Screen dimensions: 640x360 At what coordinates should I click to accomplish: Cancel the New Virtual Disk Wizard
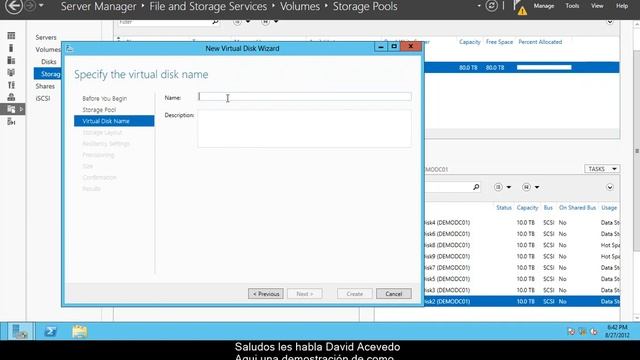coord(393,294)
